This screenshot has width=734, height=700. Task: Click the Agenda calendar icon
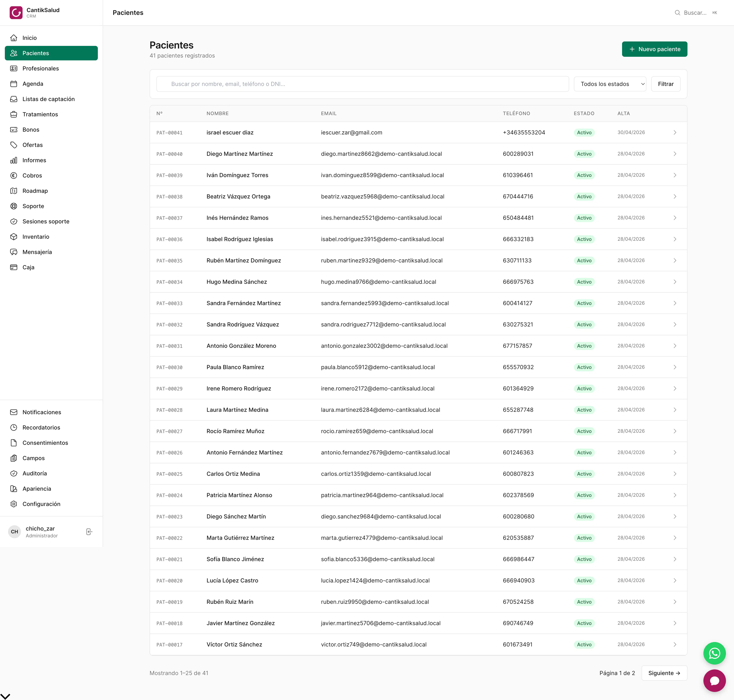pyautogui.click(x=14, y=84)
